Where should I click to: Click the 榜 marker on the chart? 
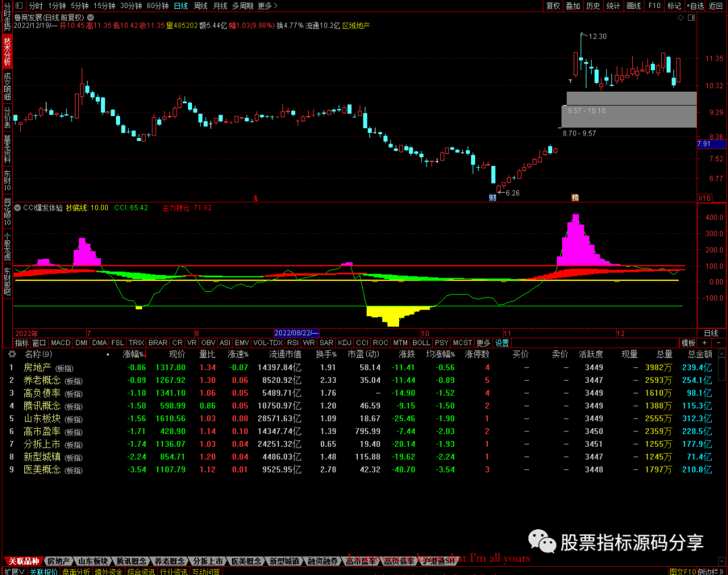575,198
